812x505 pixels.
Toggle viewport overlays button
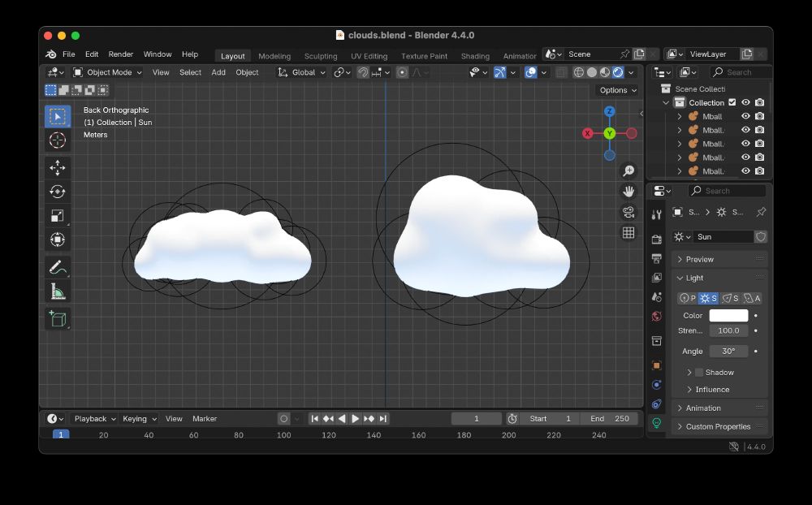tap(531, 72)
